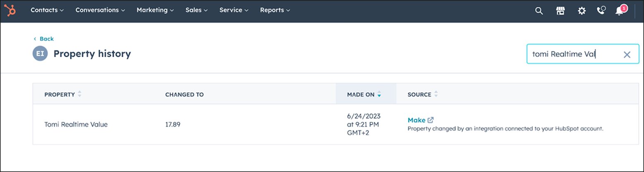Open the search magnifier icon

[539, 11]
